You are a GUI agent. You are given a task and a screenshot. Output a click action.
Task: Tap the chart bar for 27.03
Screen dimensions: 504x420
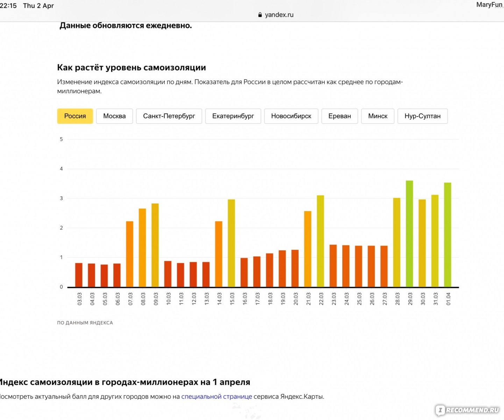coord(384,266)
